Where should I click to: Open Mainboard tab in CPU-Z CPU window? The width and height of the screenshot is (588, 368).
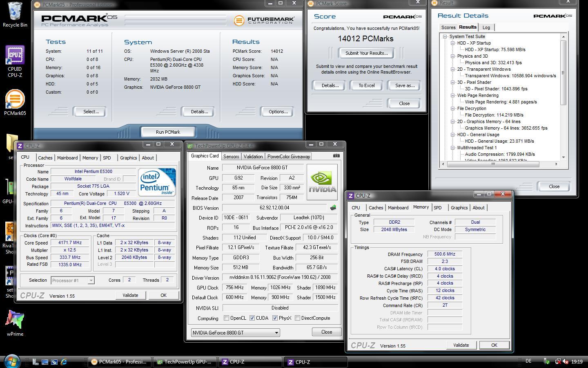click(x=67, y=158)
